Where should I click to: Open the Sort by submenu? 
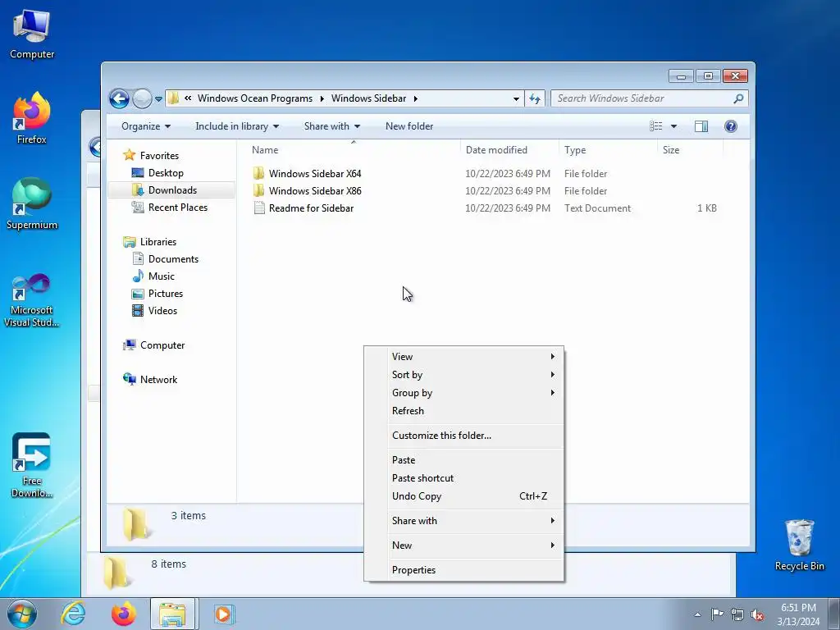pos(464,374)
